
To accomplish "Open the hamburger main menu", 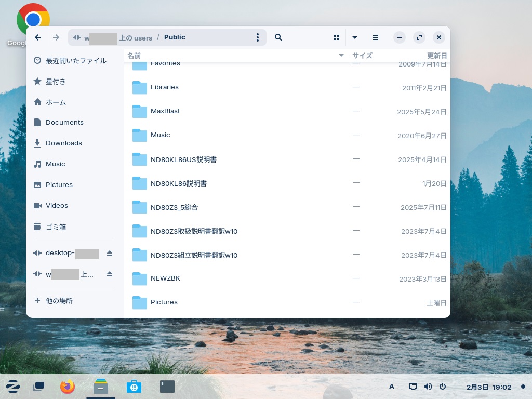I will click(376, 37).
